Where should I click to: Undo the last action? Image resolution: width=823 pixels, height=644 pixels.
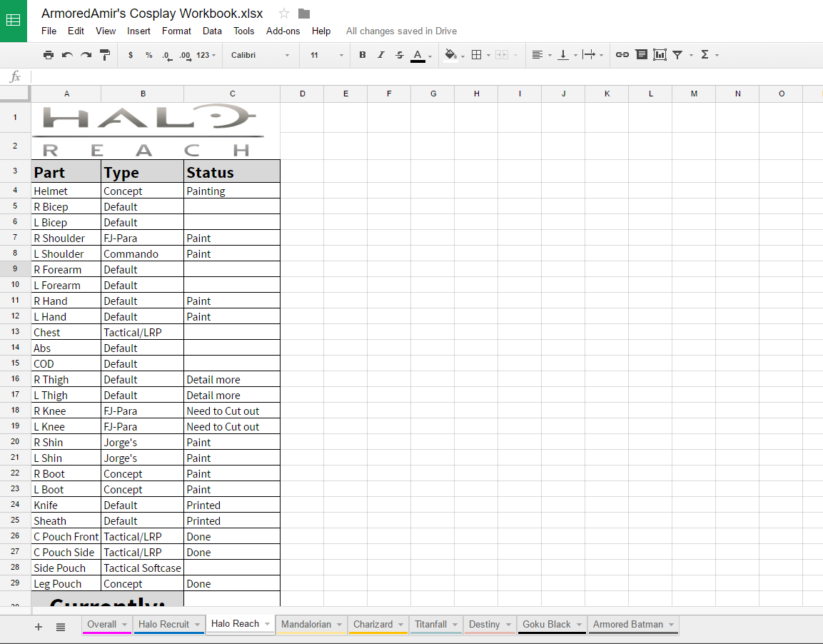(67, 54)
